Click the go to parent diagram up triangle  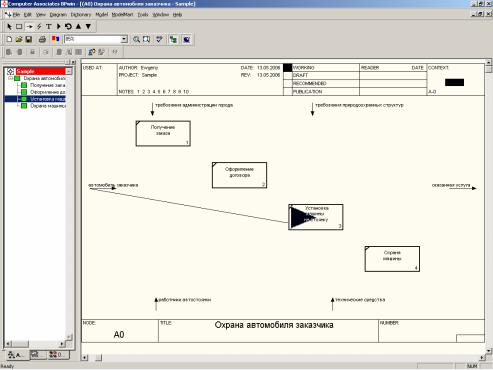78,26
